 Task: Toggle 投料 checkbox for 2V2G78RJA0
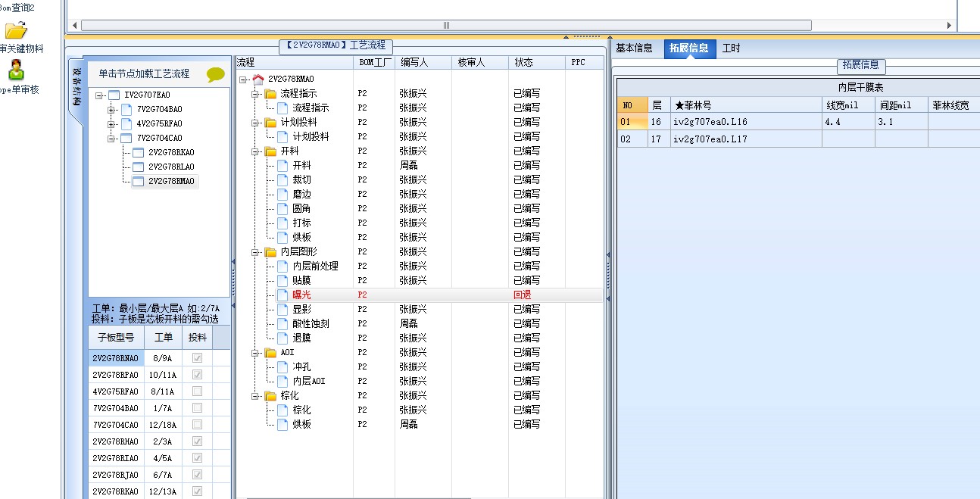click(x=197, y=475)
